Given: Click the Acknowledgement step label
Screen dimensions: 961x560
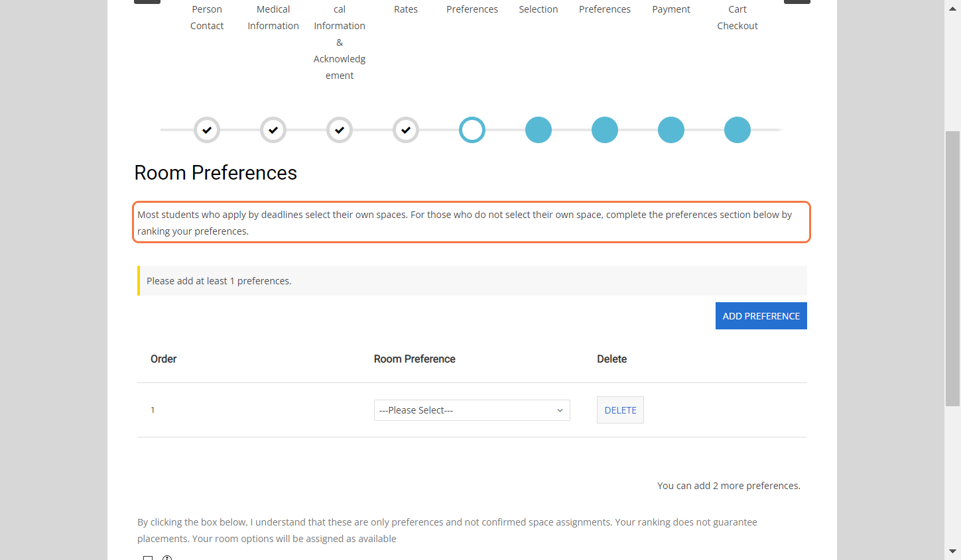Looking at the screenshot, I should pyautogui.click(x=340, y=42).
